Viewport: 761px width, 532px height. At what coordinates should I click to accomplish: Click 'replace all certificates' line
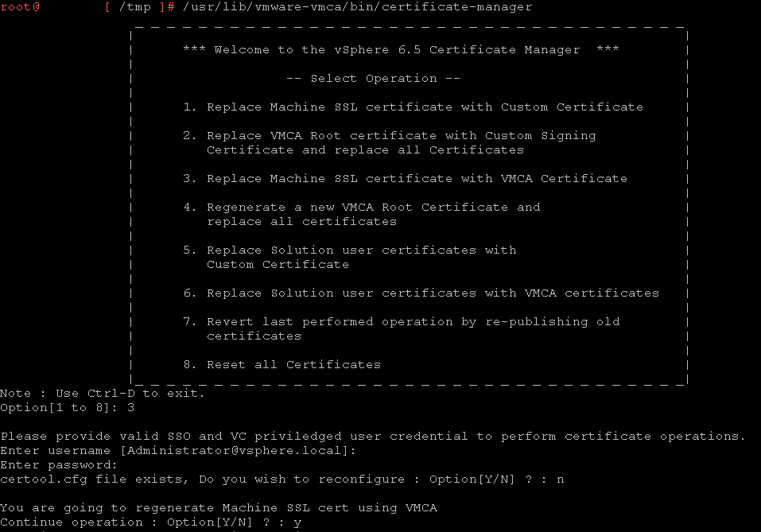click(302, 221)
